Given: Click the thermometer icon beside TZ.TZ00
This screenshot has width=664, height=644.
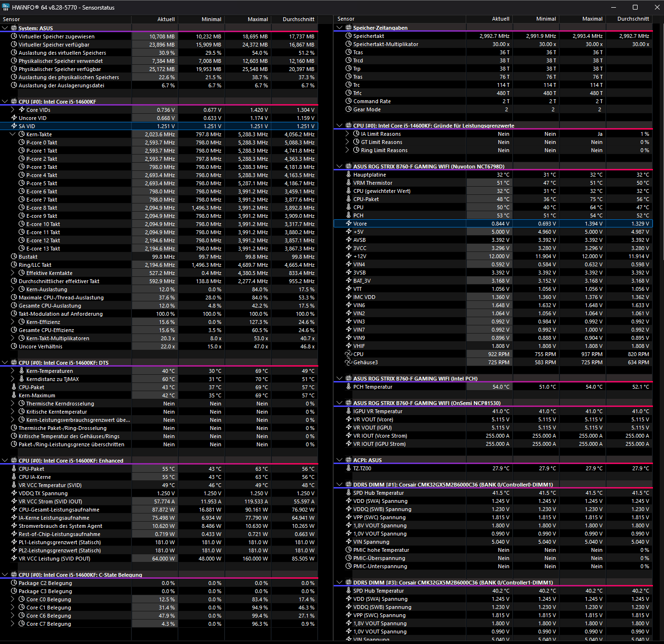Looking at the screenshot, I should point(349,468).
